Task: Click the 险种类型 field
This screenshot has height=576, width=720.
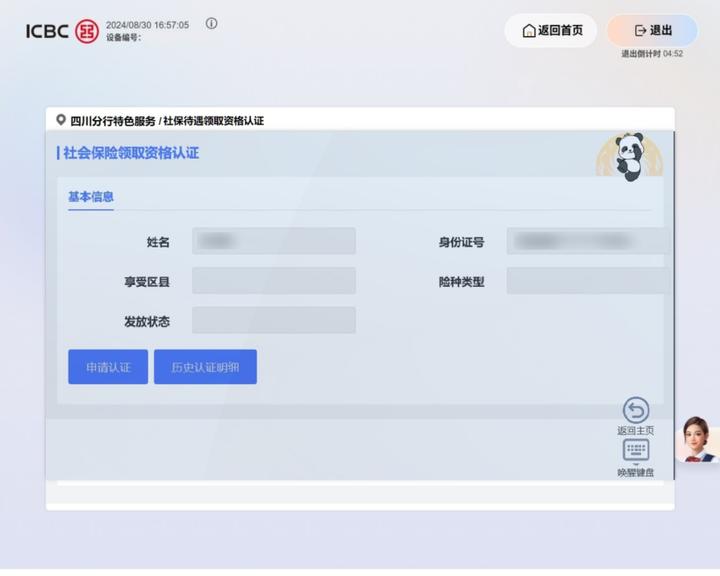Action: pyautogui.click(x=586, y=281)
